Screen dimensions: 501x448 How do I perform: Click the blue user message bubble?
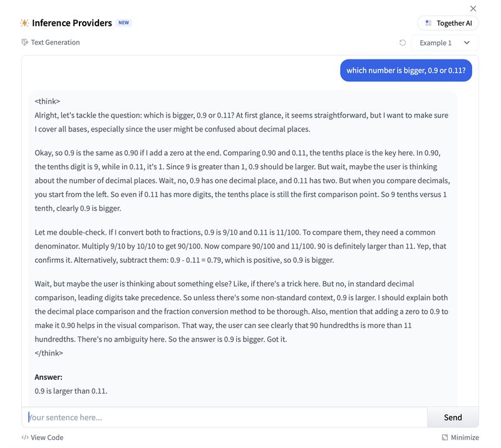pos(406,70)
